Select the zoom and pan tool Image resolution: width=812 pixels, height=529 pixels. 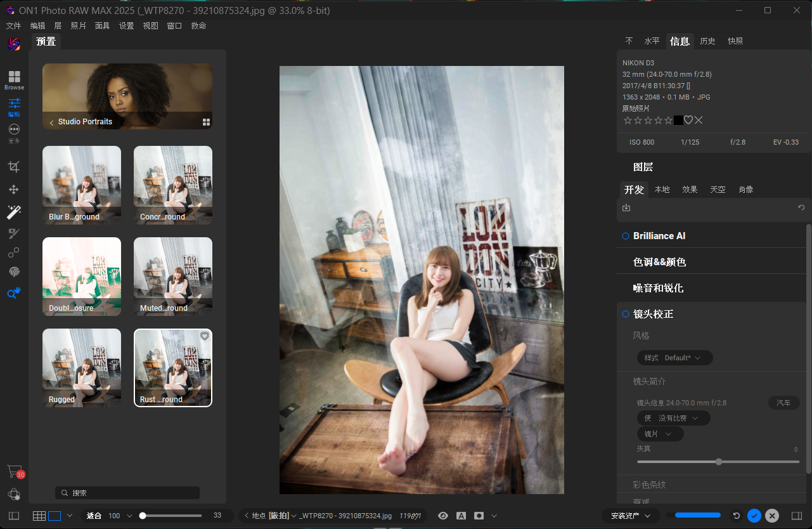click(14, 293)
